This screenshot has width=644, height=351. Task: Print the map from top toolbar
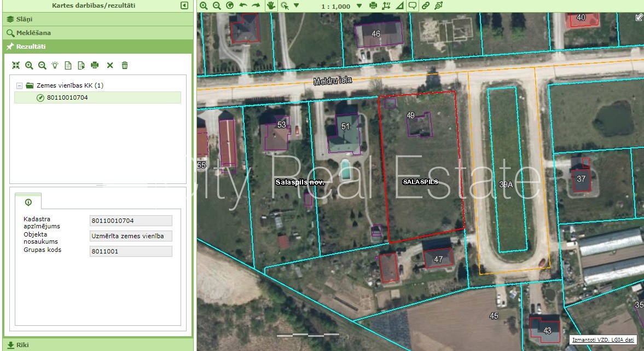point(373,5)
